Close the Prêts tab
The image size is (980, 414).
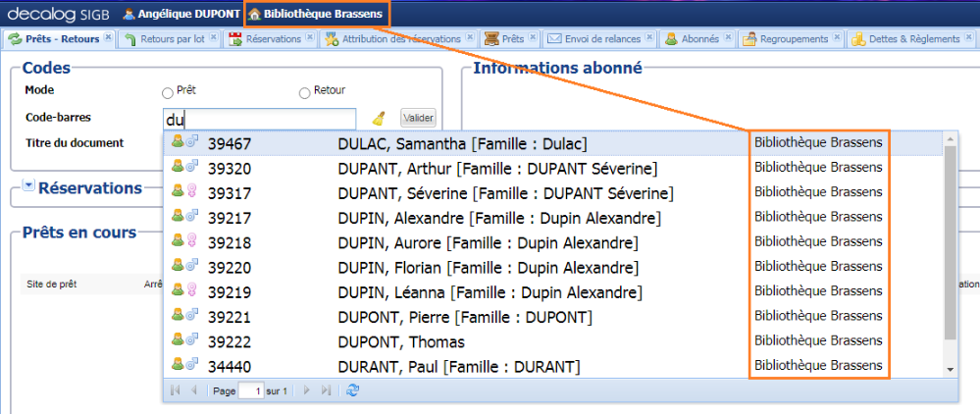[533, 37]
